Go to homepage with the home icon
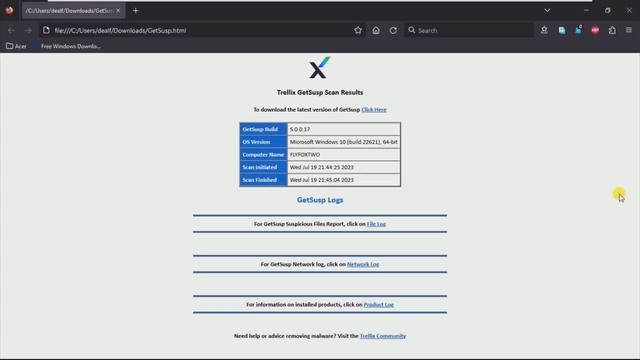This screenshot has height=360, width=640. 376,30
